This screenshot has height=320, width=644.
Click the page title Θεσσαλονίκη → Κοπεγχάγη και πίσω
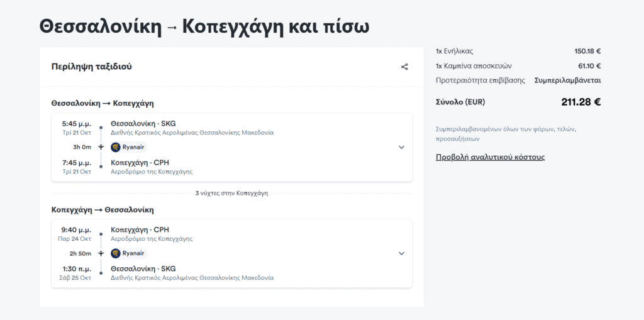pos(204,26)
